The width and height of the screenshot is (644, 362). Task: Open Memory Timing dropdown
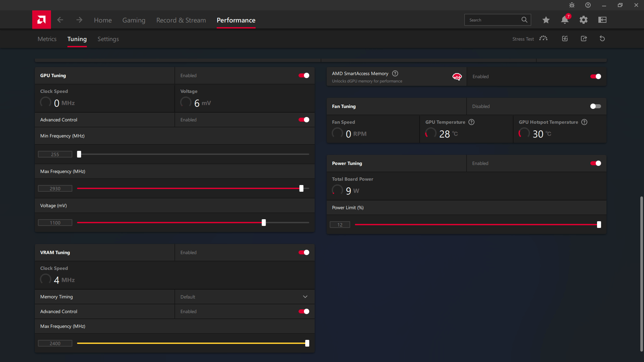(245, 297)
